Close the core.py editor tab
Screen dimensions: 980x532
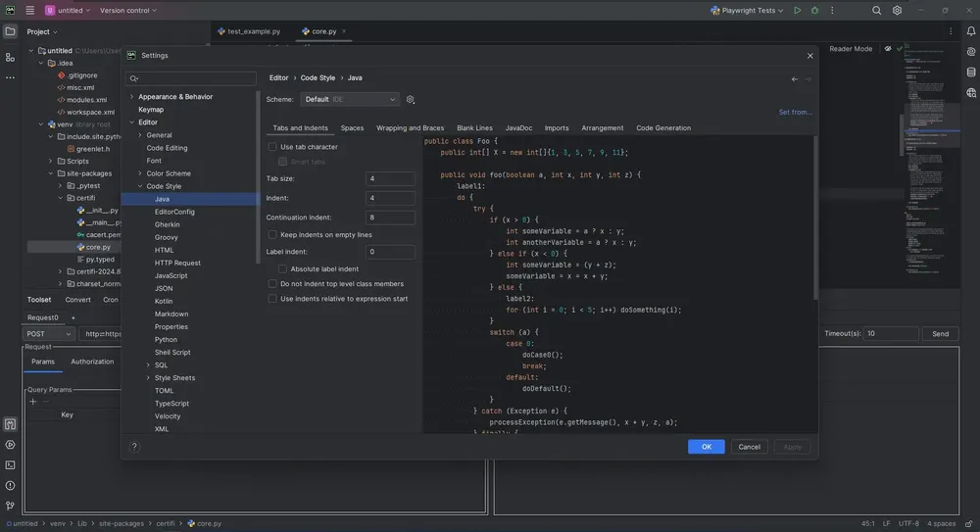click(x=344, y=31)
